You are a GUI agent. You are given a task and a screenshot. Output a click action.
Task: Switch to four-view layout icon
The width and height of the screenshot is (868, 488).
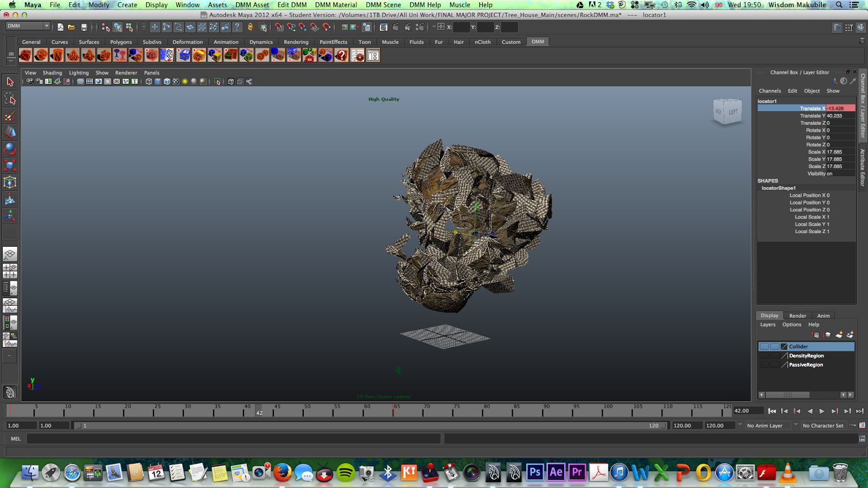(10, 271)
